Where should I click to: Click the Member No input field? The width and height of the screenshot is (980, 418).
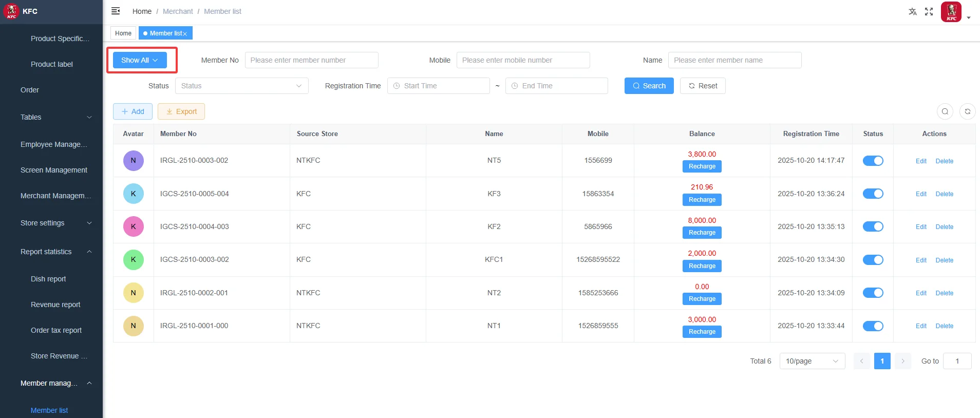tap(312, 60)
